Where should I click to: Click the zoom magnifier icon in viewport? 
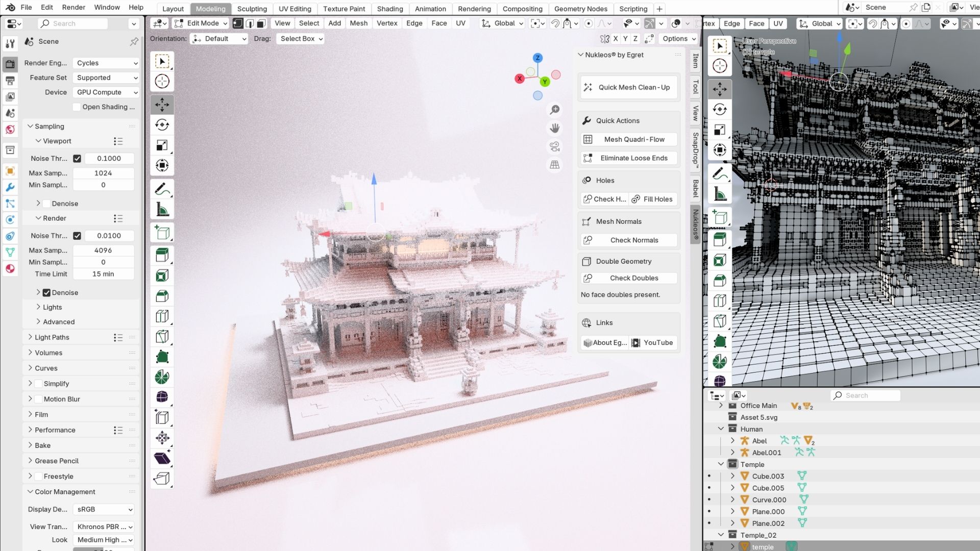[555, 110]
